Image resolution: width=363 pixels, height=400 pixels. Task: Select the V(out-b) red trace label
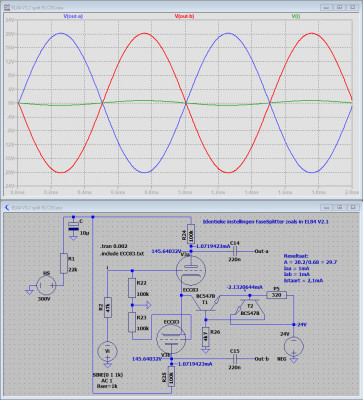coord(184,16)
